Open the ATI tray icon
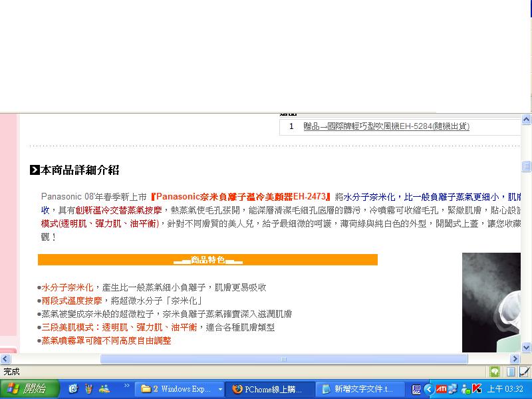The height and width of the screenshot is (399, 532). [x=441, y=389]
